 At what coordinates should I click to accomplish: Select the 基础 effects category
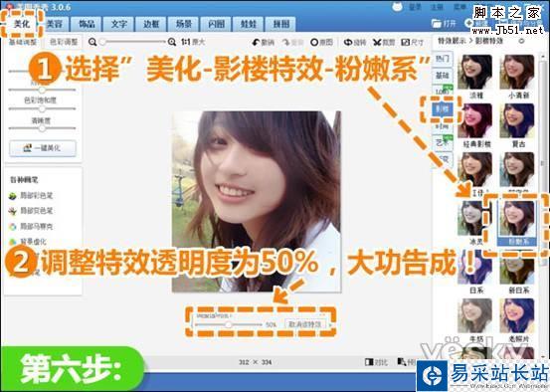(443, 75)
